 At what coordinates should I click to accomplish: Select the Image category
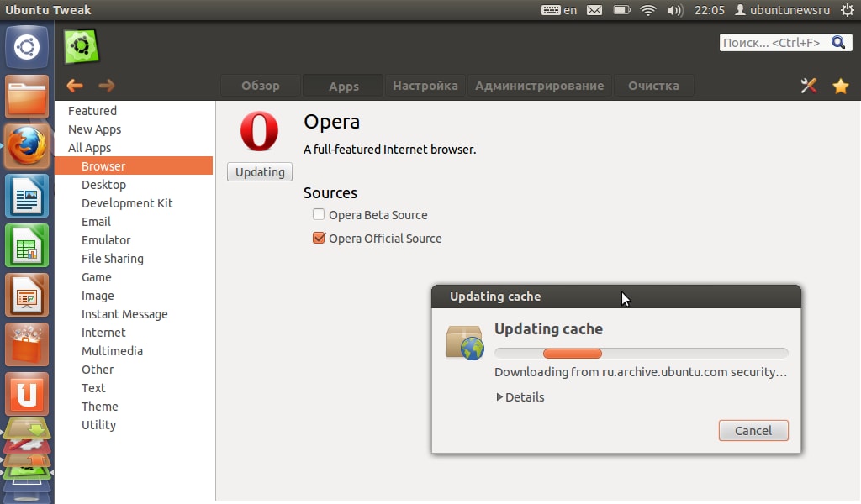click(134, 296)
